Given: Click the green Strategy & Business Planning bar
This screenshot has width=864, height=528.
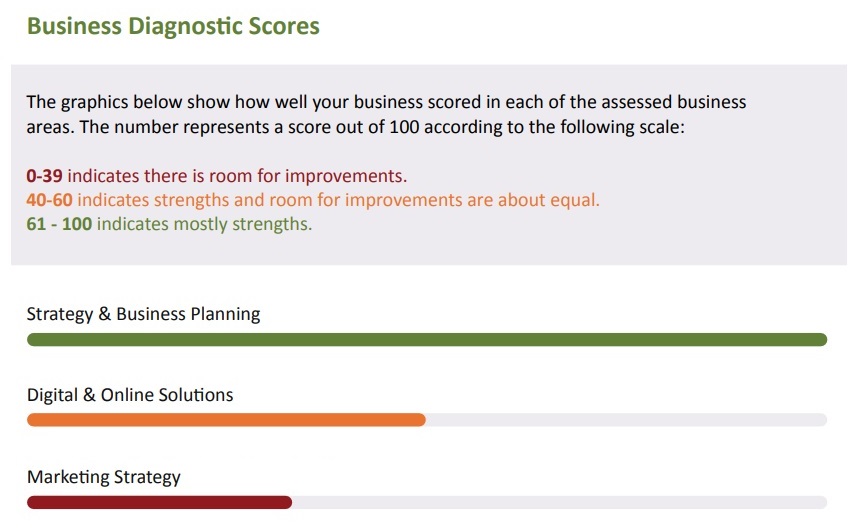Looking at the screenshot, I should 427,340.
